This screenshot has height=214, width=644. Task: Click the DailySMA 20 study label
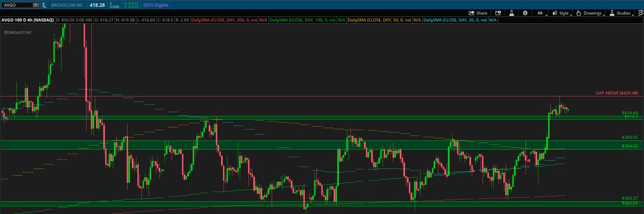(455, 20)
